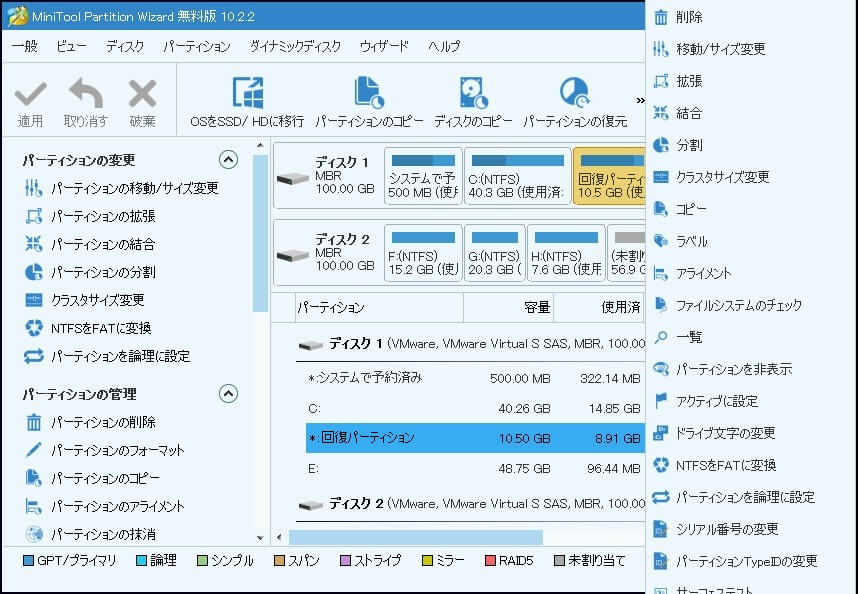Select パーティションを非表示 in the context menu

722,369
